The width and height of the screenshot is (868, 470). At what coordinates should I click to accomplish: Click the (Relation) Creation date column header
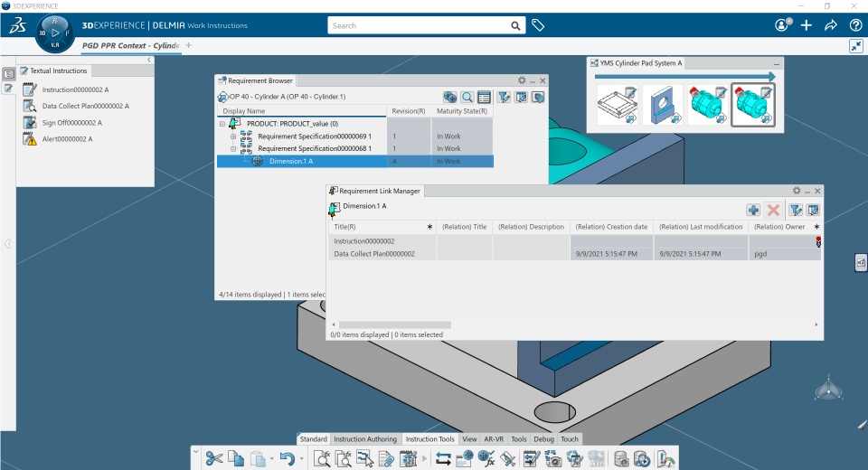[611, 227]
